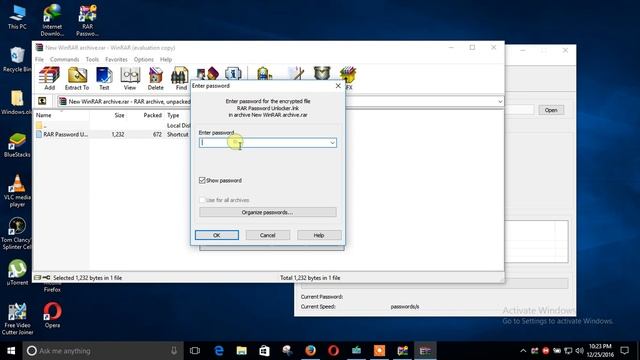
Task: Open RAR Password desktop shortcut
Action: coord(87,20)
